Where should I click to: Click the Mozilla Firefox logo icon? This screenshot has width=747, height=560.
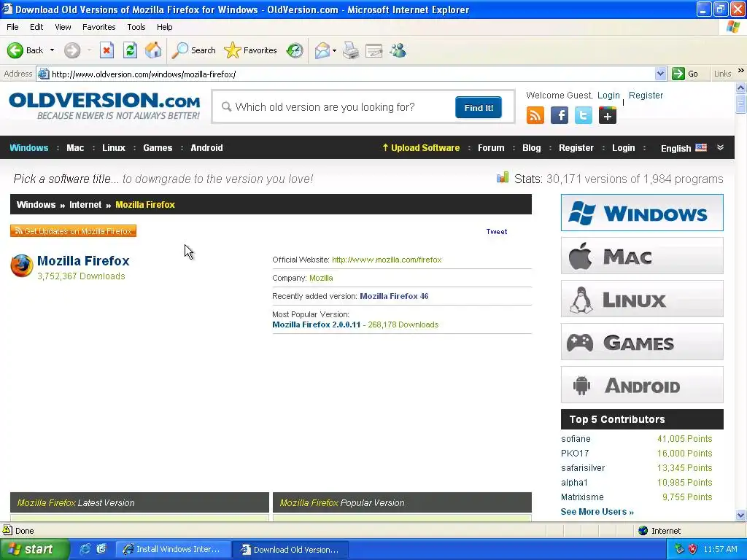21,265
